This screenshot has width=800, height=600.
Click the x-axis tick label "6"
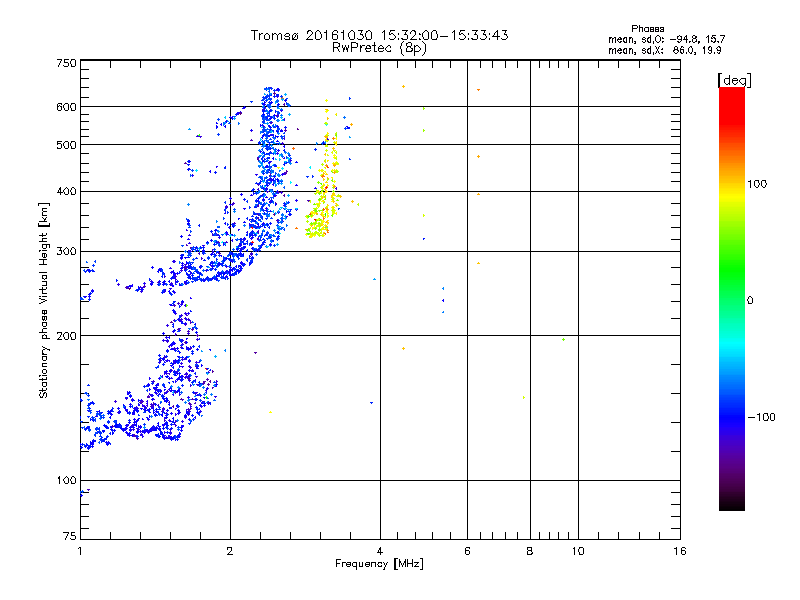coord(467,551)
